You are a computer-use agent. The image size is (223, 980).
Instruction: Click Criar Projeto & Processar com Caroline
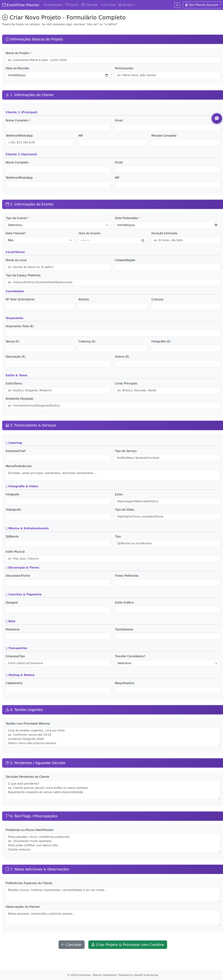(x=128, y=945)
